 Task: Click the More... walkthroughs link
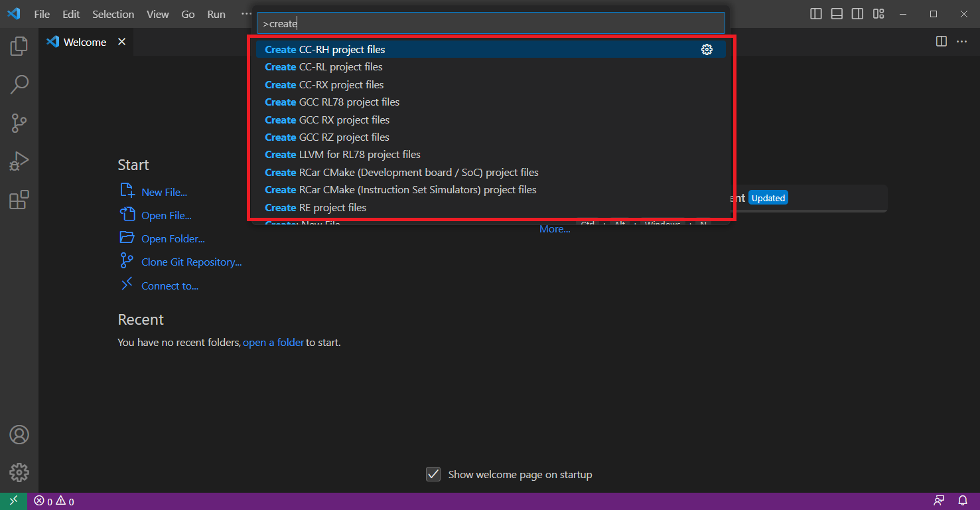tap(555, 229)
